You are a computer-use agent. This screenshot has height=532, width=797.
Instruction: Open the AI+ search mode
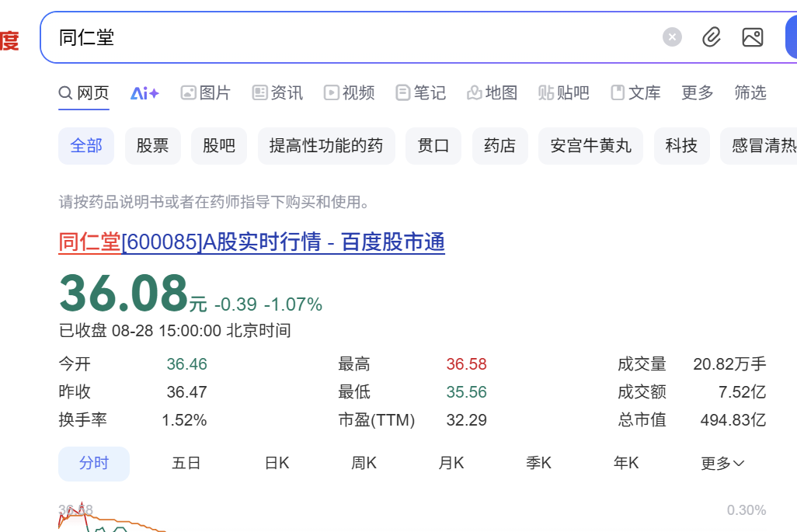[x=144, y=93]
